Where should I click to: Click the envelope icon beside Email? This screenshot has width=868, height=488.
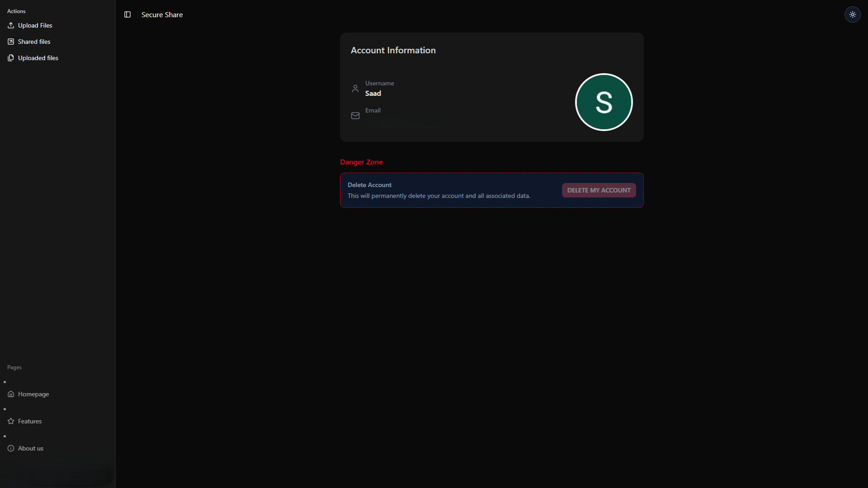355,116
